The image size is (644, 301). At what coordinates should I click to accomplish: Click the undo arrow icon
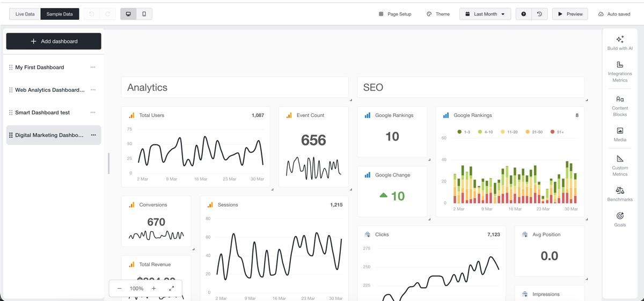[91, 14]
